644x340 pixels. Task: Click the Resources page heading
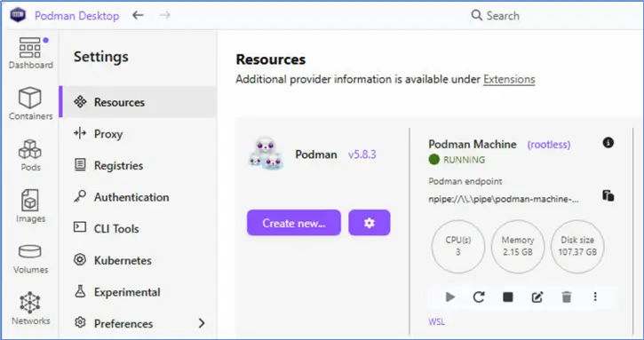[271, 59]
